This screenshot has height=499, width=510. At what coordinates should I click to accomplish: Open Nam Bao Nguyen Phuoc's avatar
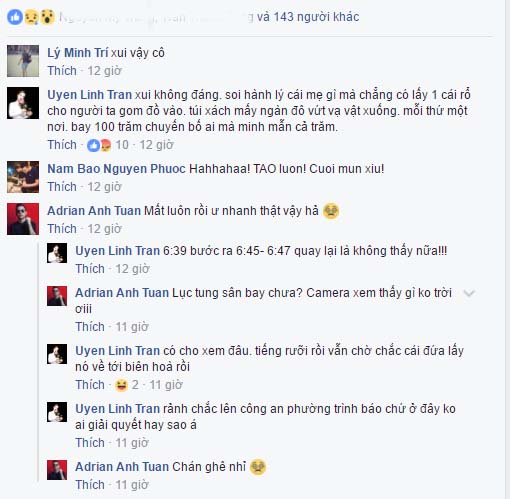pyautogui.click(x=23, y=177)
